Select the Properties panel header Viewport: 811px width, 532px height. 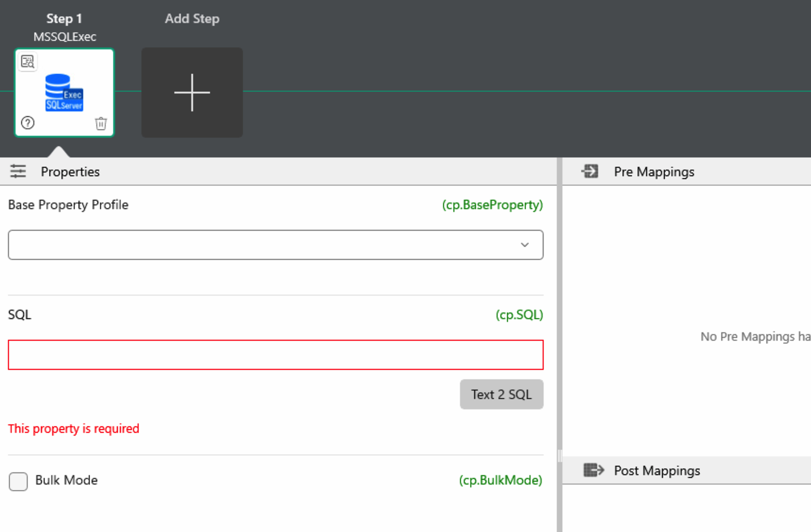70,172
